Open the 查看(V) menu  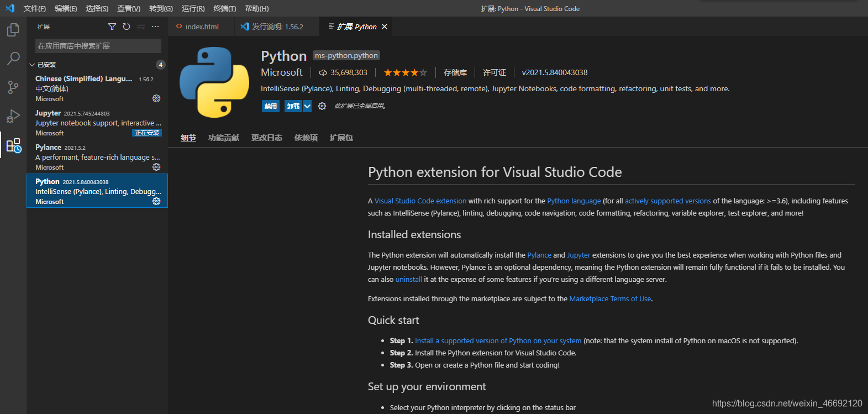coord(129,9)
